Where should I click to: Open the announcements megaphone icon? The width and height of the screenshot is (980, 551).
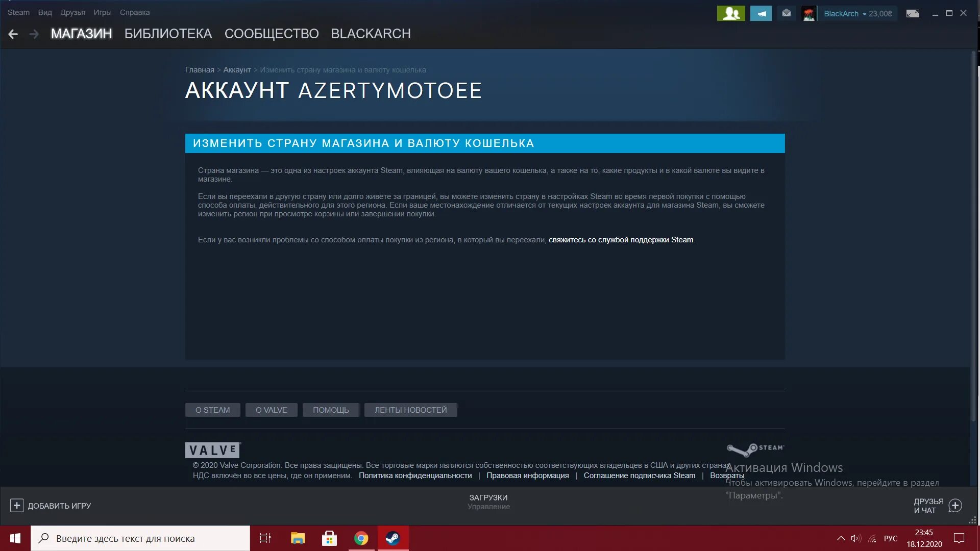point(761,13)
